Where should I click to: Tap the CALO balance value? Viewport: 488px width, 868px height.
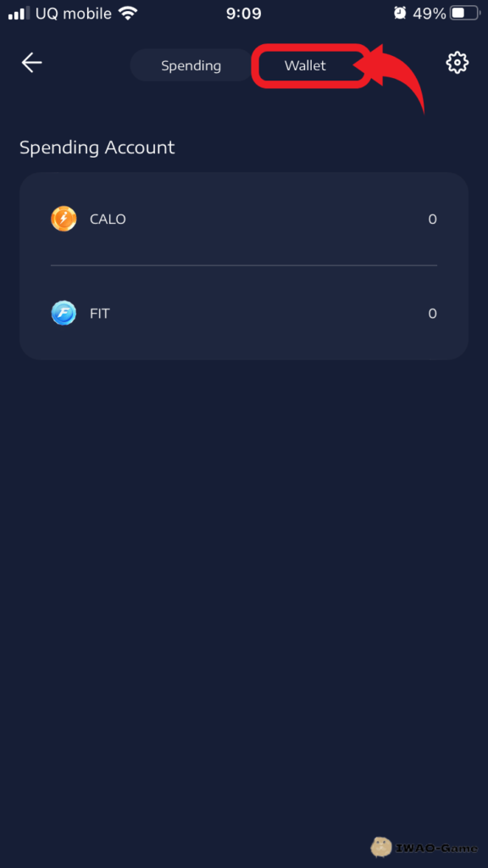[432, 220]
